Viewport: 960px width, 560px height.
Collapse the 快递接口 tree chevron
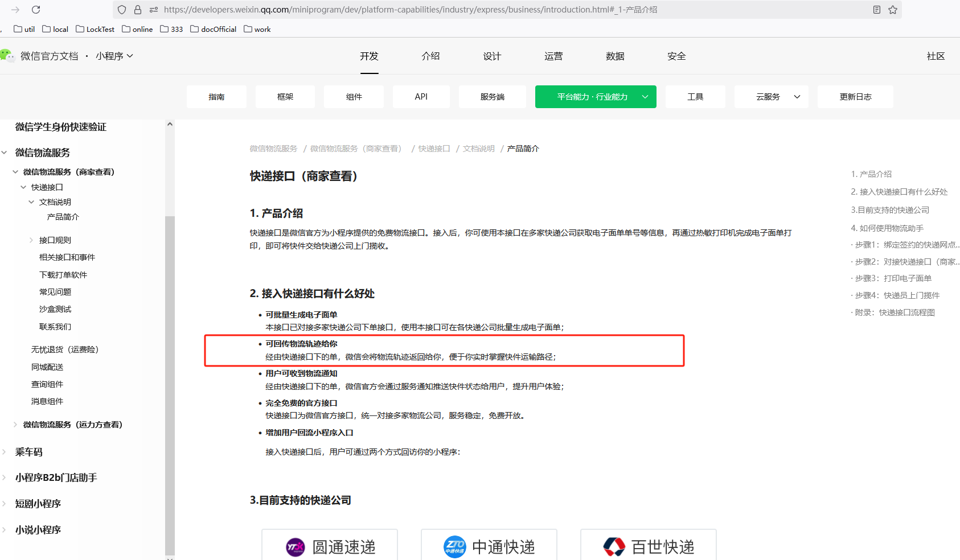click(x=23, y=187)
